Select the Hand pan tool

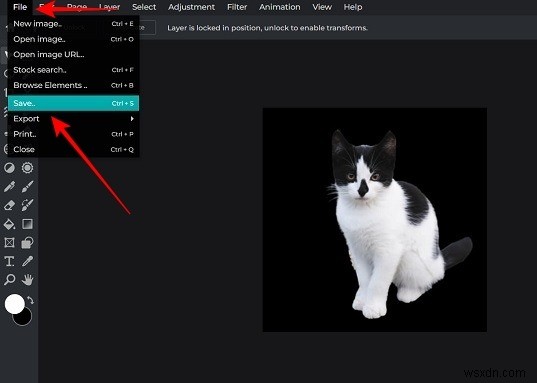27,280
